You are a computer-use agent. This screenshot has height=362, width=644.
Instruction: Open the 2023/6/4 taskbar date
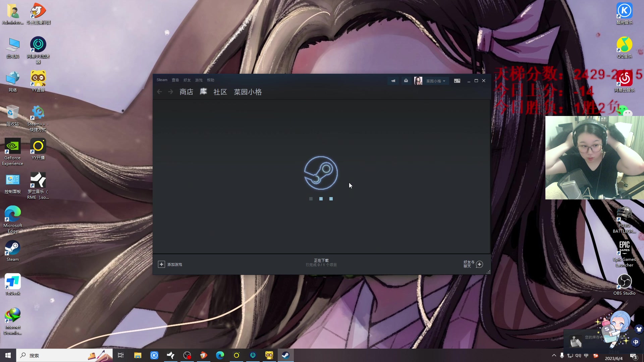click(x=613, y=358)
